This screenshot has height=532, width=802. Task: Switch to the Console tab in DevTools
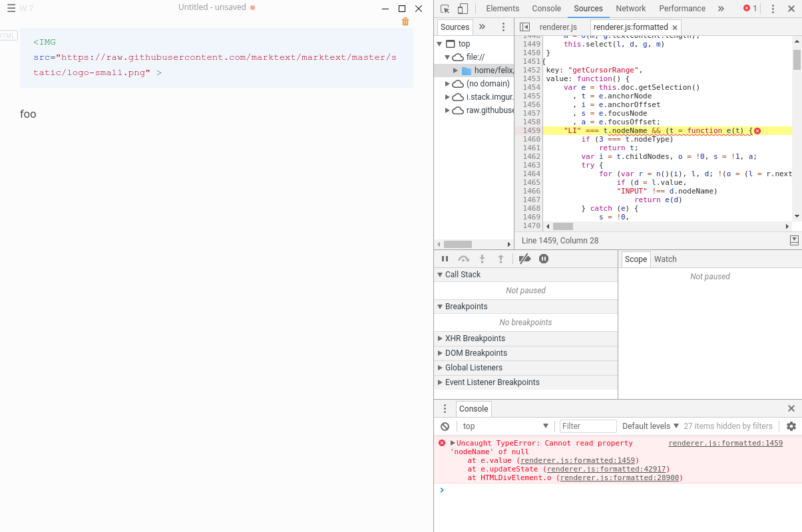coord(546,9)
